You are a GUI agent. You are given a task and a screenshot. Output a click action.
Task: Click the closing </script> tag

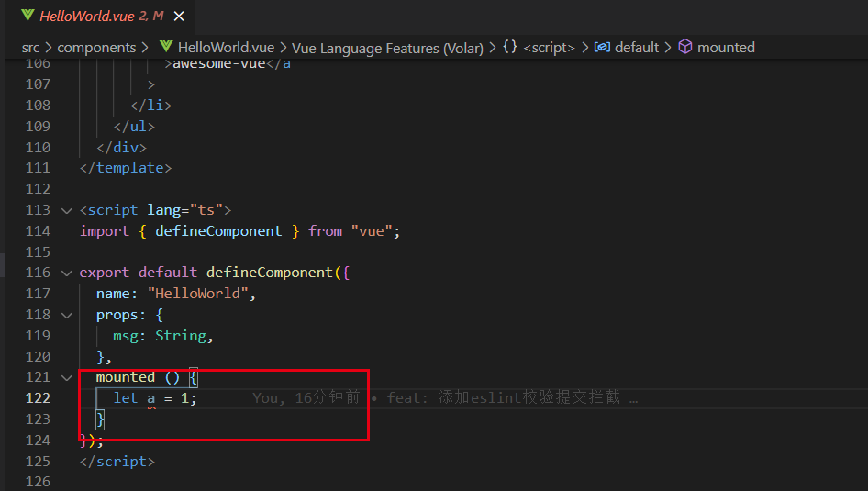pyautogui.click(x=117, y=461)
